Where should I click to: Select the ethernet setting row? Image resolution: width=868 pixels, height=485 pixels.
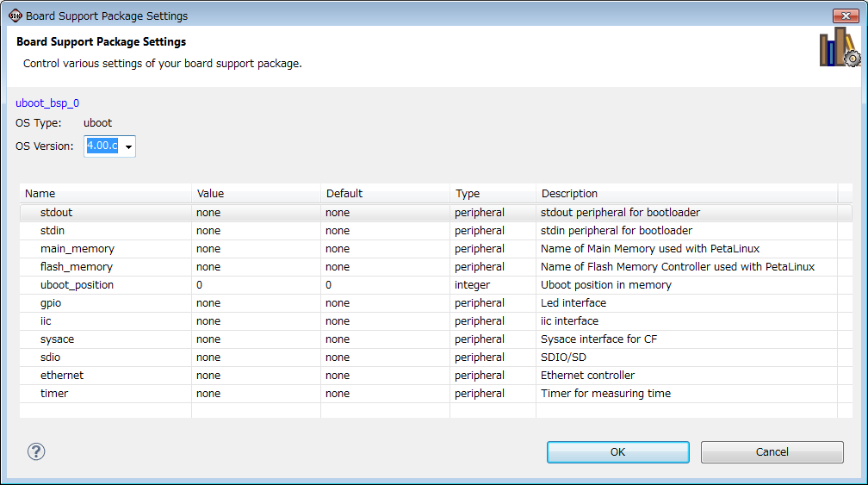62,376
